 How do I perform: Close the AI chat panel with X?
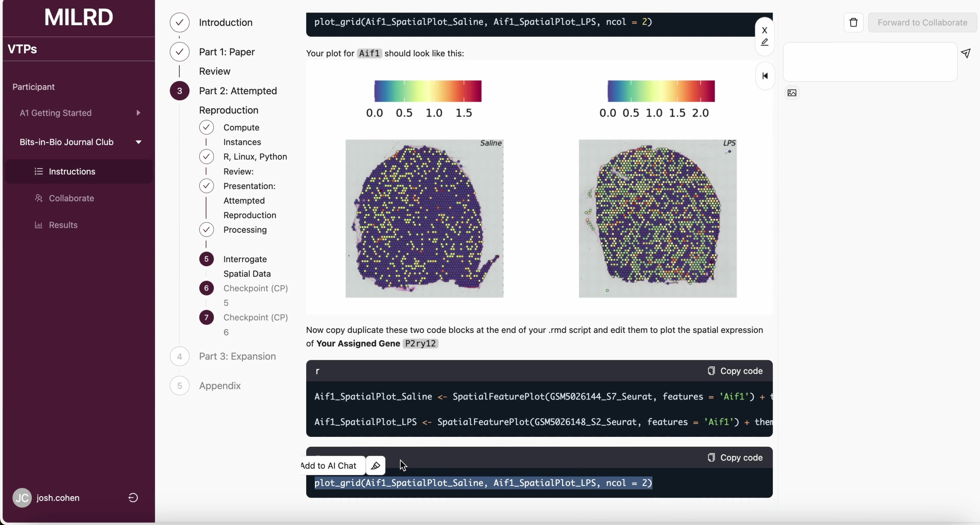click(764, 30)
